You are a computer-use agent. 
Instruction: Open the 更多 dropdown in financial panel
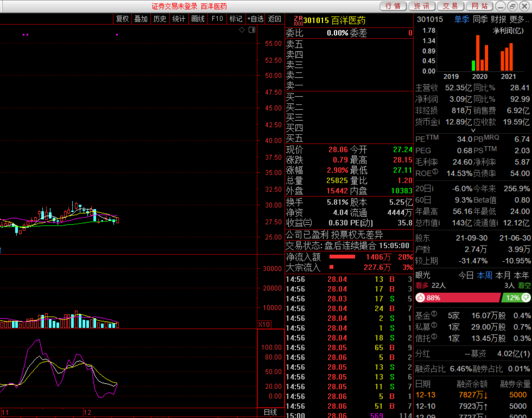tap(519, 19)
